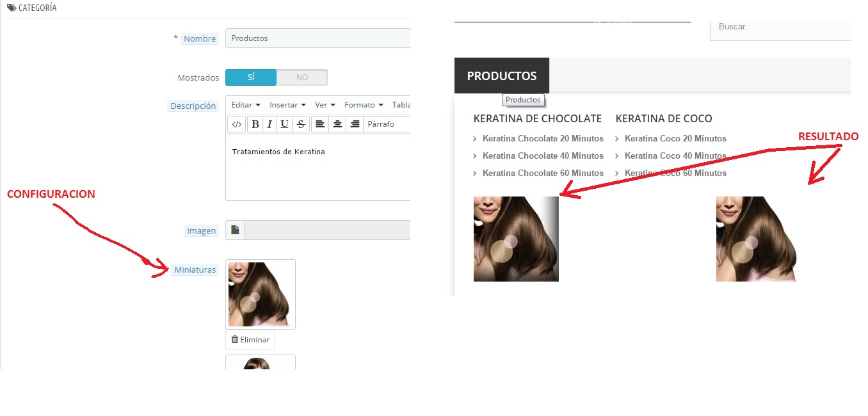Open the Ver editor menu
868x416 pixels.
[x=325, y=105]
